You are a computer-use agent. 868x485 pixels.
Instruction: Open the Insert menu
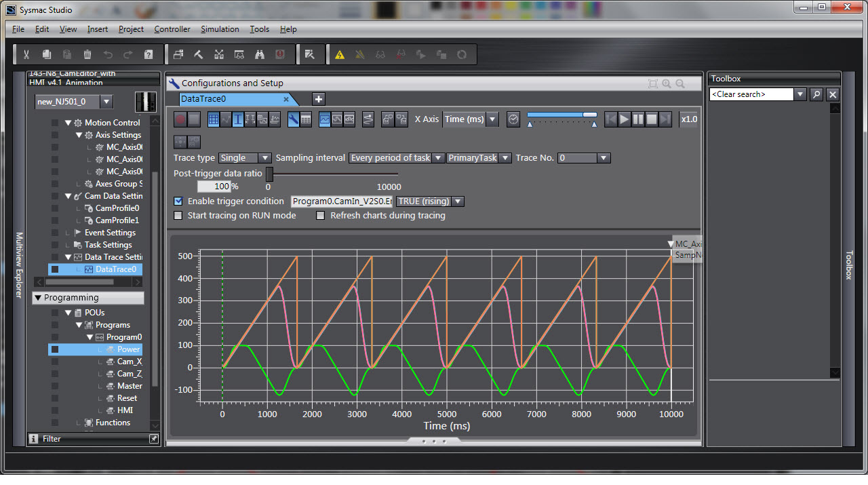pos(97,29)
